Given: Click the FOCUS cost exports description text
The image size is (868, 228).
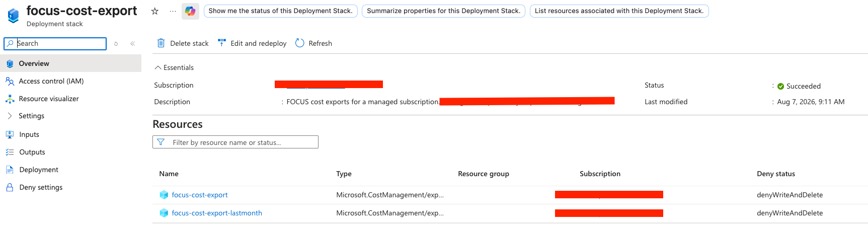Looking at the screenshot, I should pyautogui.click(x=363, y=102).
